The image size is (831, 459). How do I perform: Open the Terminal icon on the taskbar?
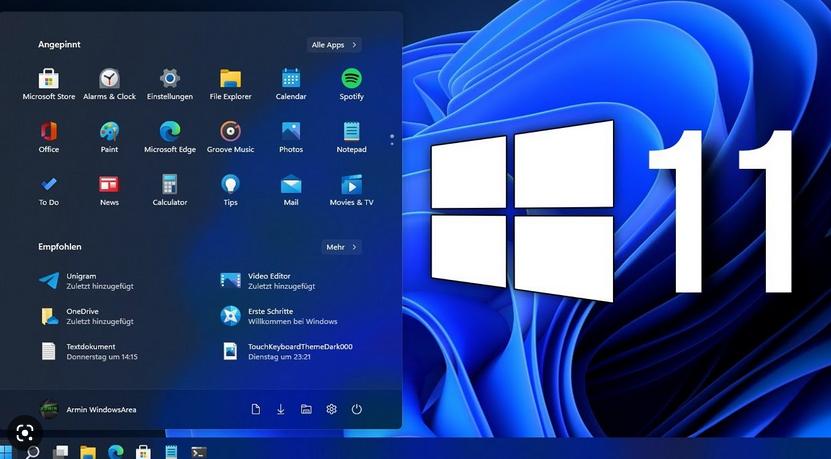[x=199, y=452]
